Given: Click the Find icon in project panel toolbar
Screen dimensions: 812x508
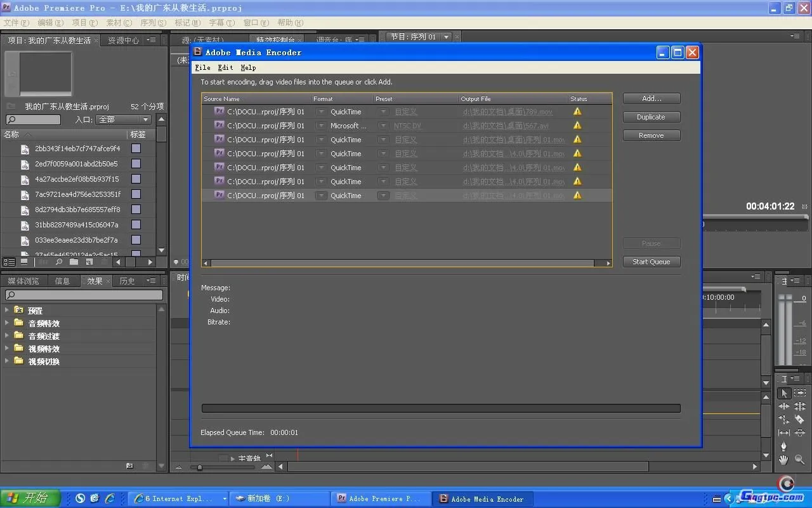Looking at the screenshot, I should click(x=59, y=262).
